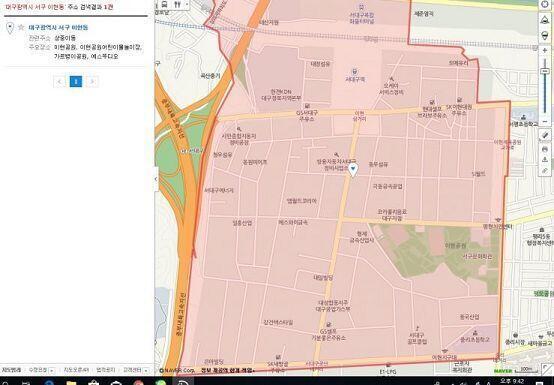The height and width of the screenshot is (385, 554).
Task: Click the print map icon
Action: point(545,149)
